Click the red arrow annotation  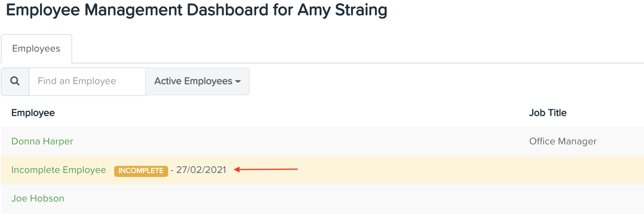tap(266, 169)
